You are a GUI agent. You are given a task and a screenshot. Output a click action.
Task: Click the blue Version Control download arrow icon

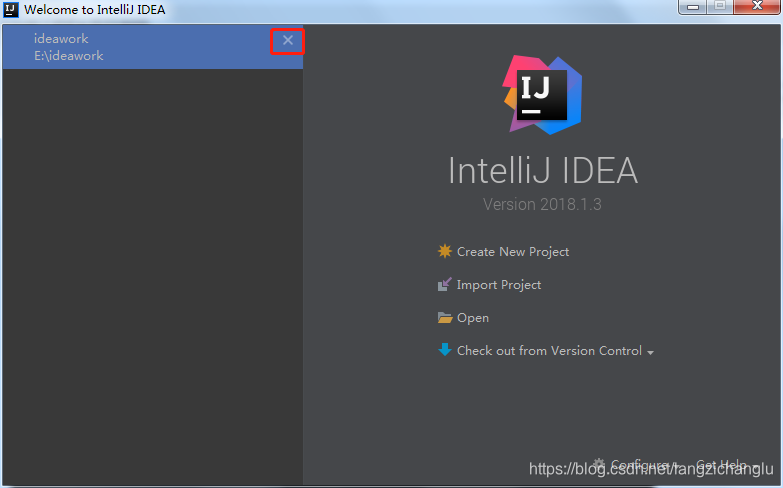point(444,349)
